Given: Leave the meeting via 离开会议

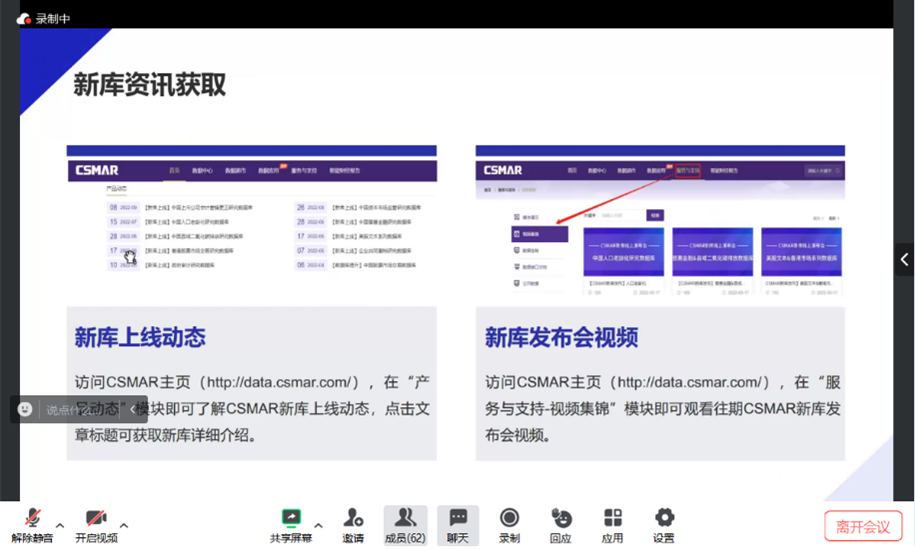Looking at the screenshot, I should tap(863, 526).
